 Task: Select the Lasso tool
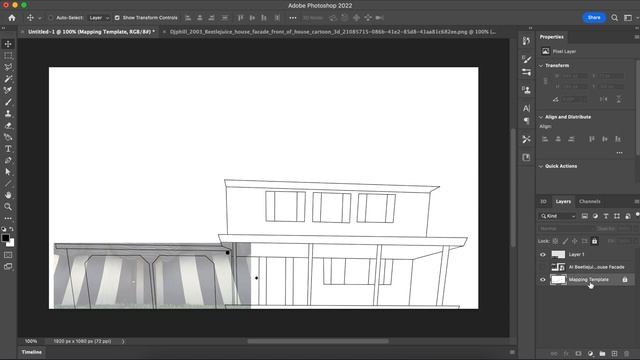point(8,67)
